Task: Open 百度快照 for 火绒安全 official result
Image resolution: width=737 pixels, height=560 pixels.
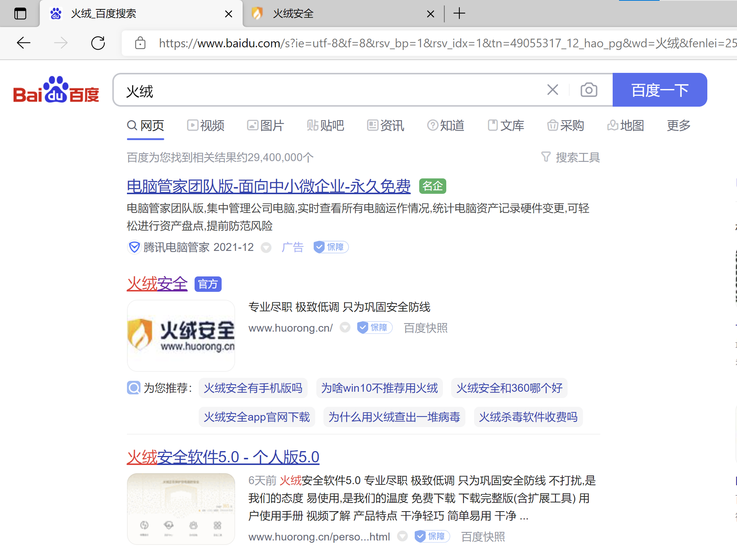Action: coord(426,328)
